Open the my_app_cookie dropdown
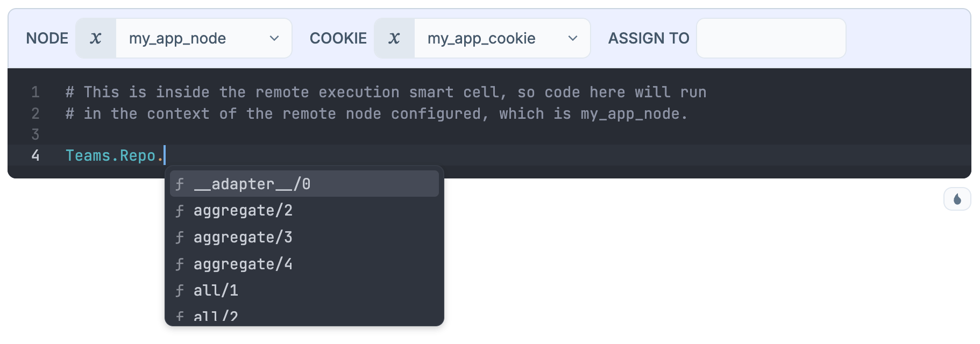Viewport: 980px width, 344px height. pos(502,38)
